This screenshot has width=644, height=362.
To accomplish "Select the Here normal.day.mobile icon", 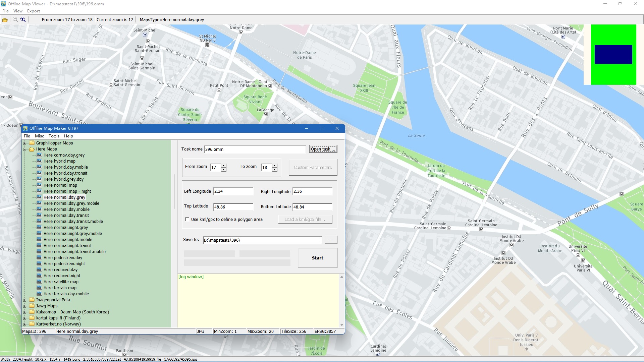I will (x=39, y=209).
